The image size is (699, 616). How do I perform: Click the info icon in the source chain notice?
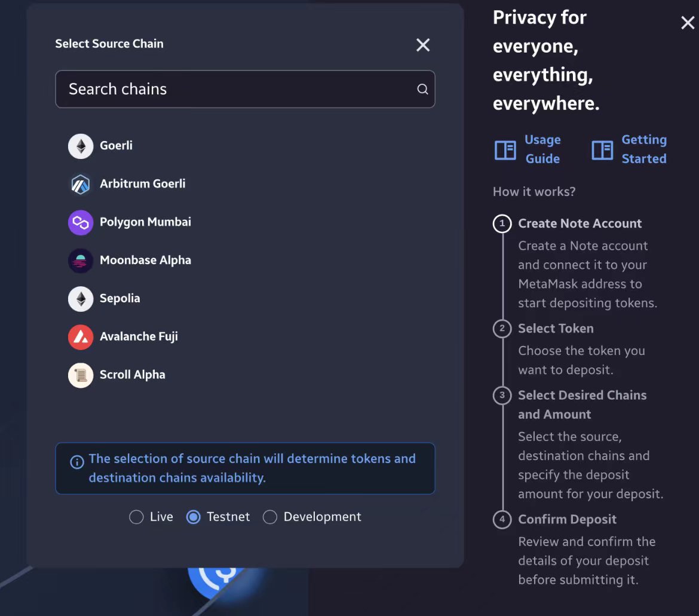(77, 462)
